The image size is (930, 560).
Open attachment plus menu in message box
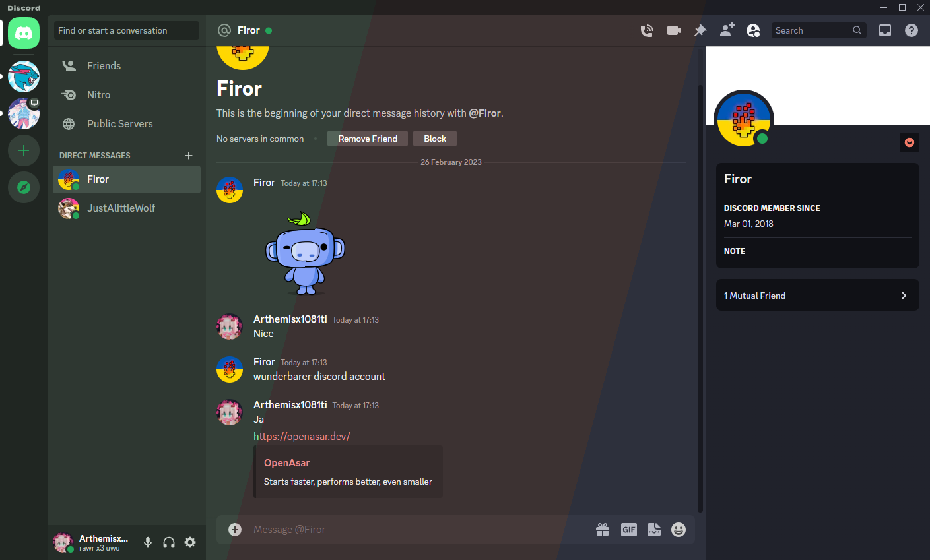[x=235, y=530]
